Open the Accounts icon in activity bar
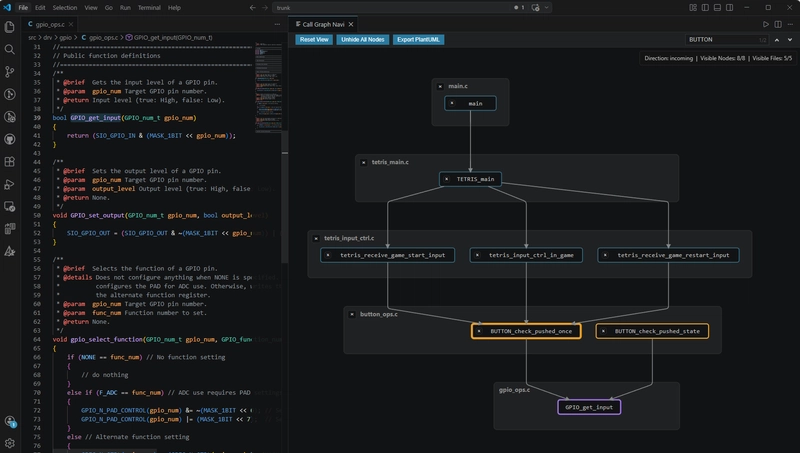The height and width of the screenshot is (453, 800). (x=9, y=421)
